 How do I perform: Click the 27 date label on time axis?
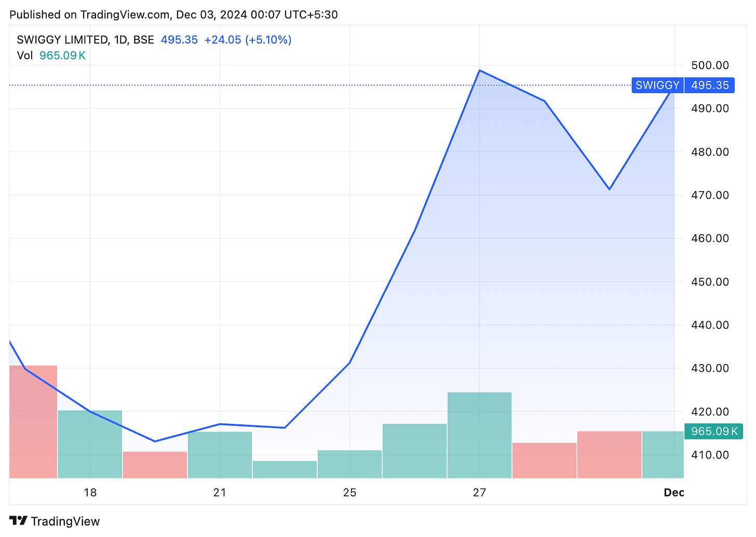click(479, 492)
